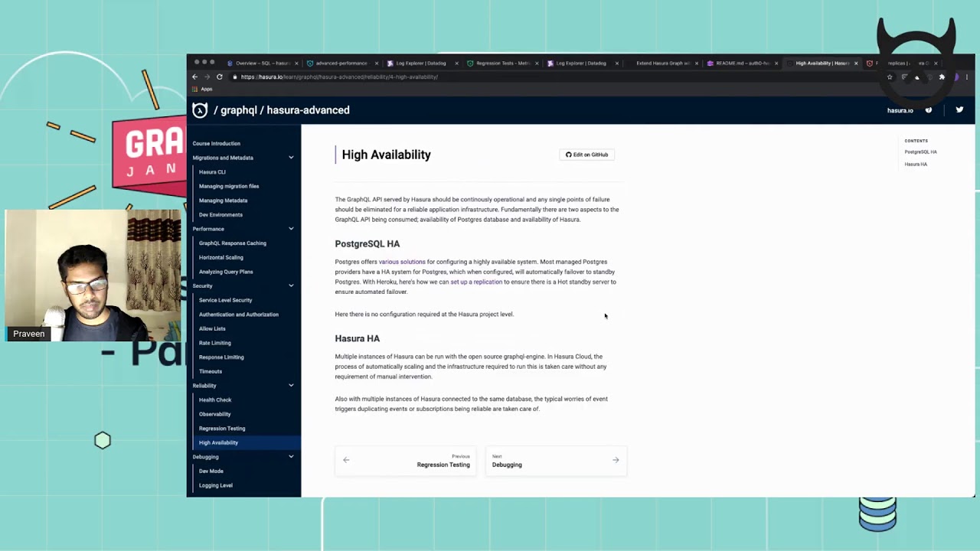Open Course Introduction in the sidebar

pos(216,143)
